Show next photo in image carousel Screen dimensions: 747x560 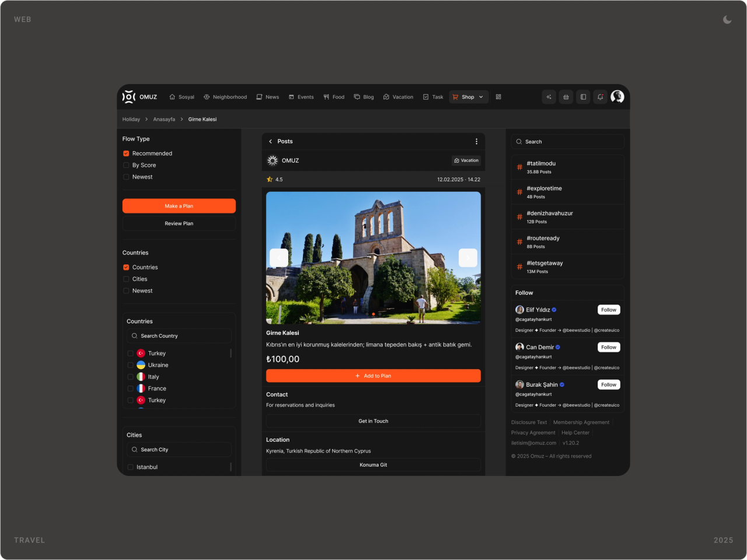click(468, 258)
